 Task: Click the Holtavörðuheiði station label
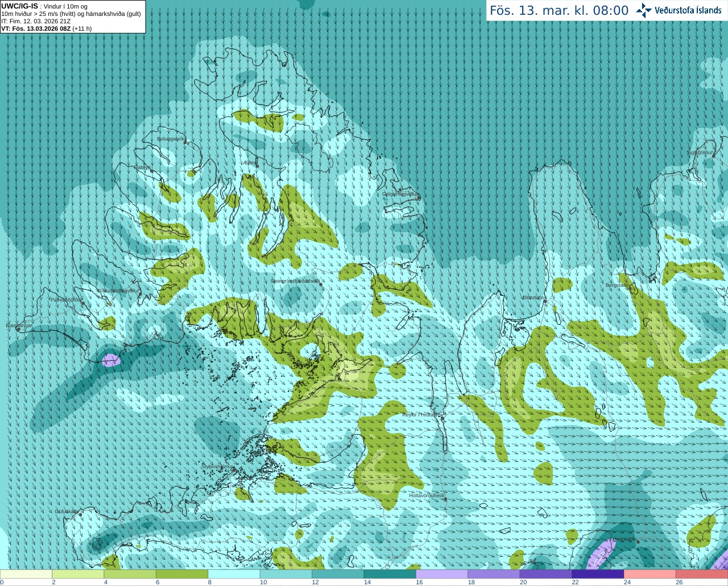[x=427, y=496]
